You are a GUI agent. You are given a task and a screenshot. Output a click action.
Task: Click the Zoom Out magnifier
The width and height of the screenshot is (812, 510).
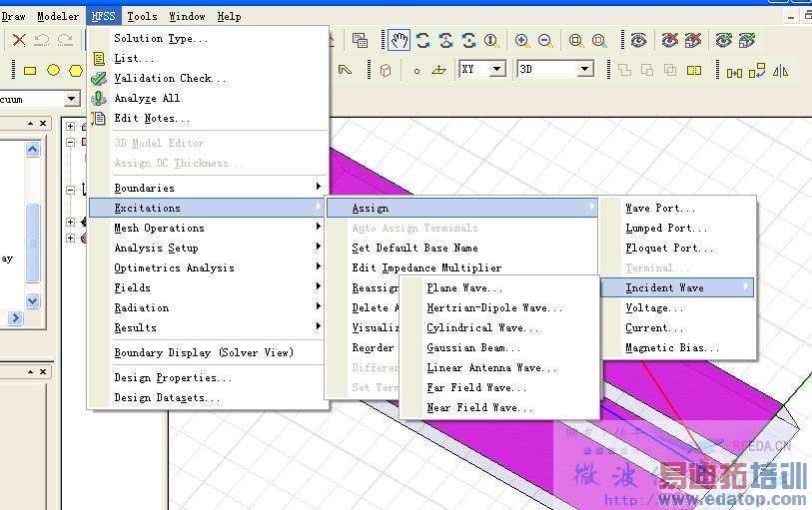pyautogui.click(x=545, y=40)
